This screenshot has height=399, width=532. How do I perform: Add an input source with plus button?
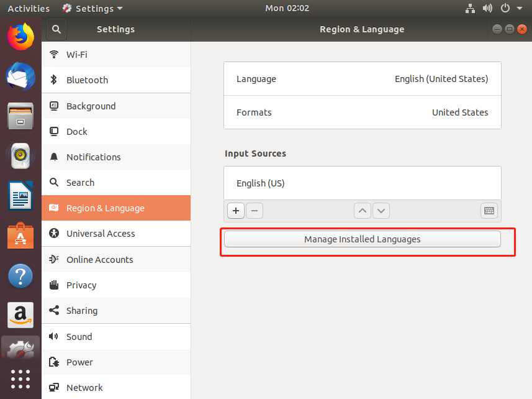236,211
